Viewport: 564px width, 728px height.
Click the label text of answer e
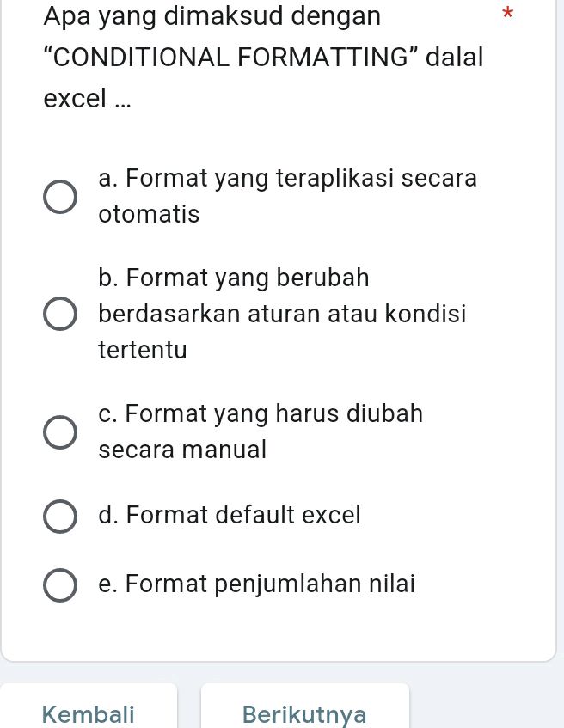[257, 584]
